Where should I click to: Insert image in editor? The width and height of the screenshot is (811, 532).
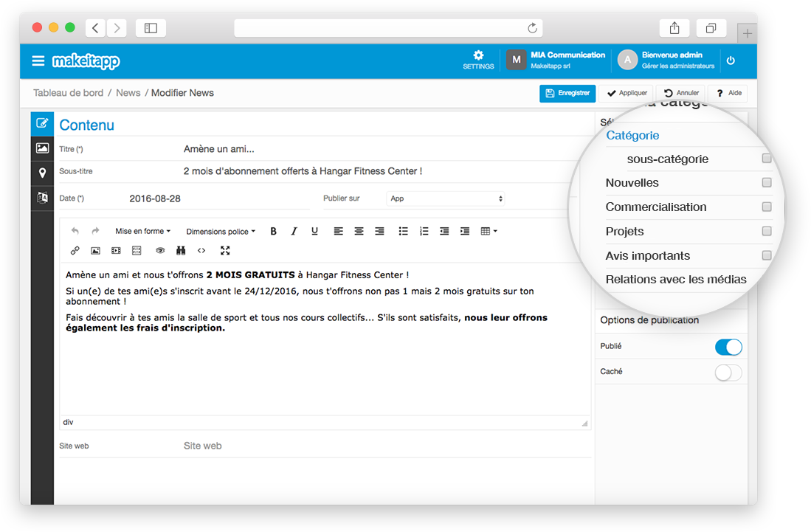[x=96, y=251]
